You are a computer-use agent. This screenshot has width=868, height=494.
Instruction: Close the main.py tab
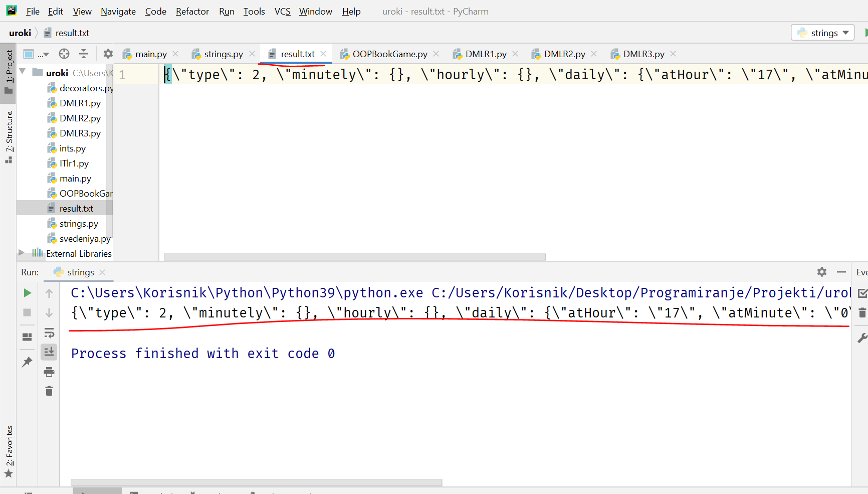click(175, 54)
